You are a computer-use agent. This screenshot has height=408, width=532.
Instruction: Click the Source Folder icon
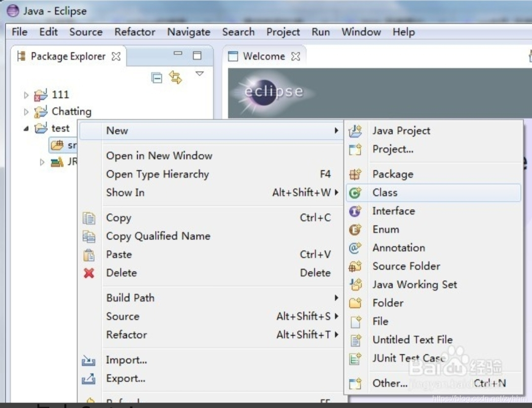click(355, 266)
